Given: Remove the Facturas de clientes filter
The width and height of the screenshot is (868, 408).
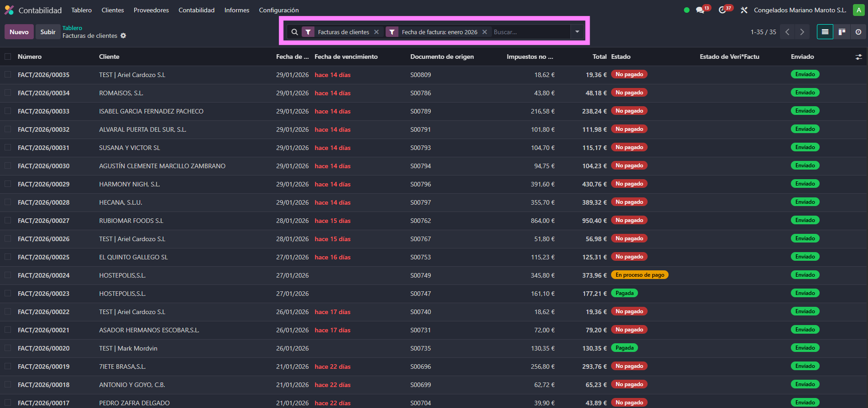Looking at the screenshot, I should [376, 32].
